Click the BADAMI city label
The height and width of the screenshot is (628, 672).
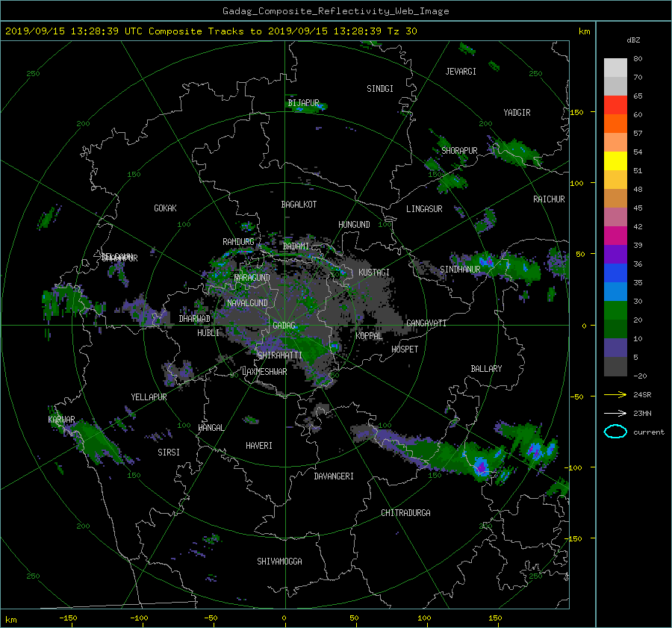tap(296, 246)
